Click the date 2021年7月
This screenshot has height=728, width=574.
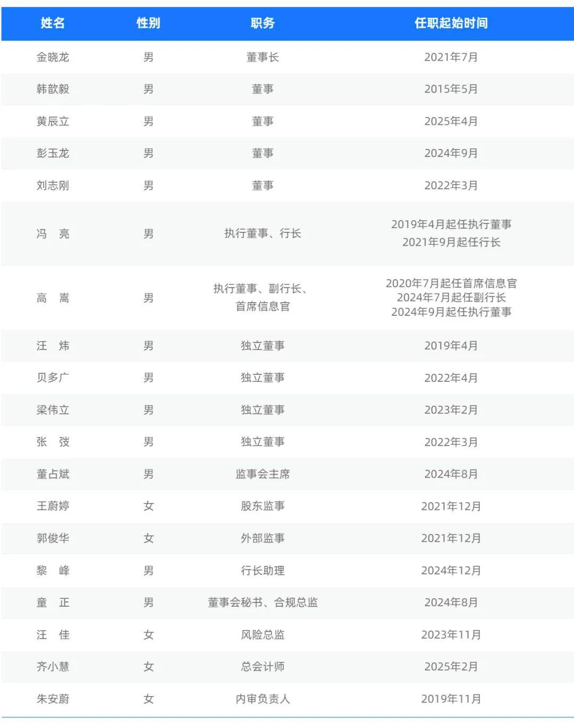click(451, 57)
